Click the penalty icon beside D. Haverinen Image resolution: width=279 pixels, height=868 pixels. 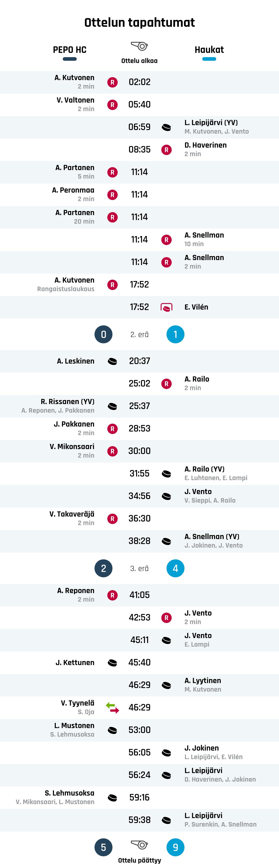166,150
